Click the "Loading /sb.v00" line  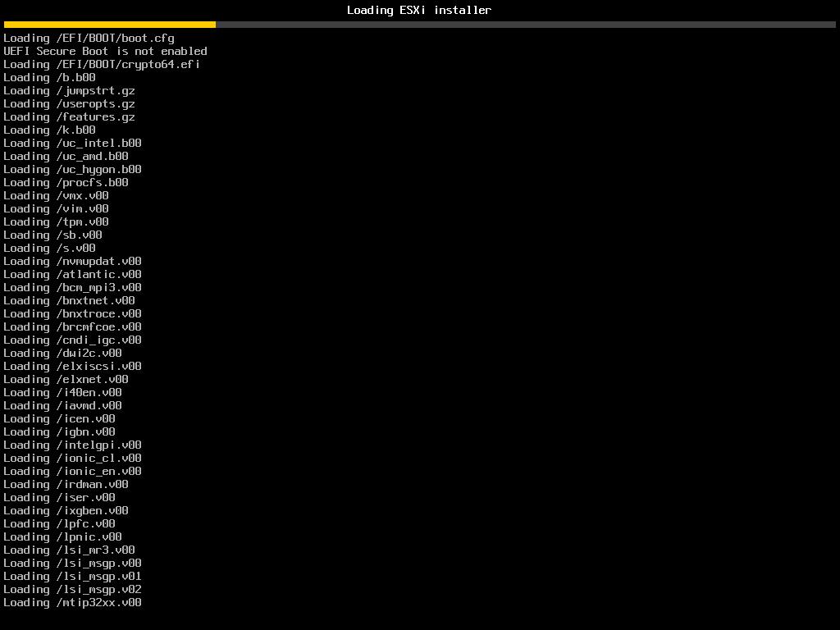(52, 235)
